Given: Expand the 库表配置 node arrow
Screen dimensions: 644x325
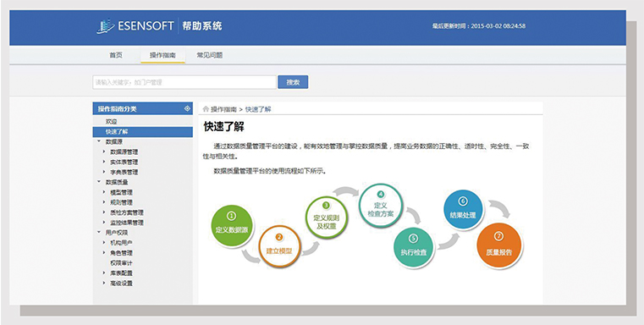Looking at the screenshot, I should pos(104,273).
